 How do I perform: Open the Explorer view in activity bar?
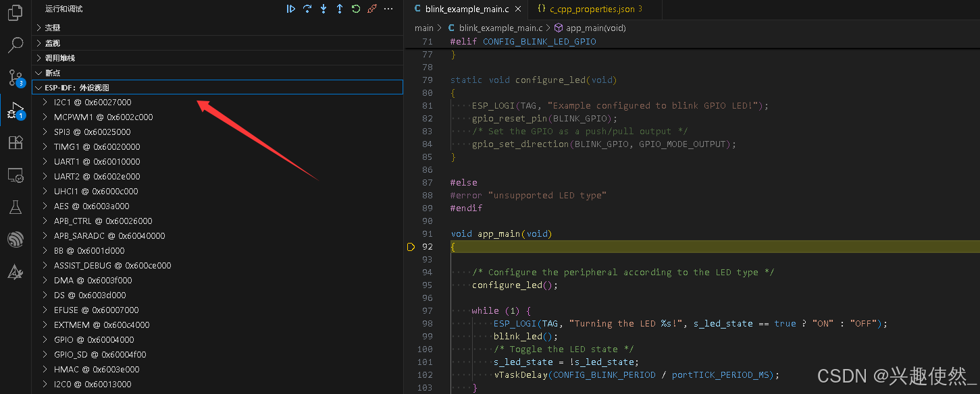tap(15, 13)
